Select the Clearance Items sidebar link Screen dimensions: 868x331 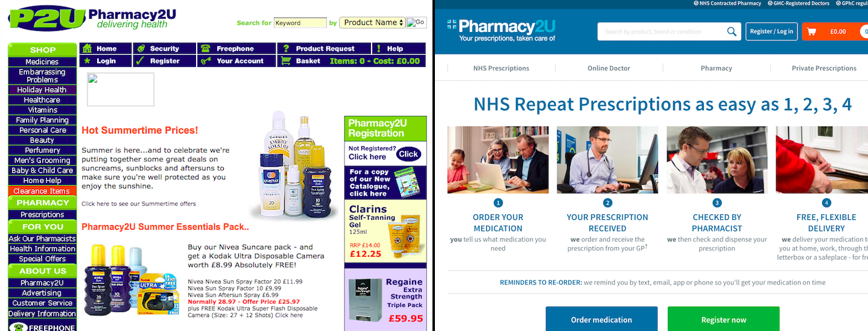[x=42, y=191]
